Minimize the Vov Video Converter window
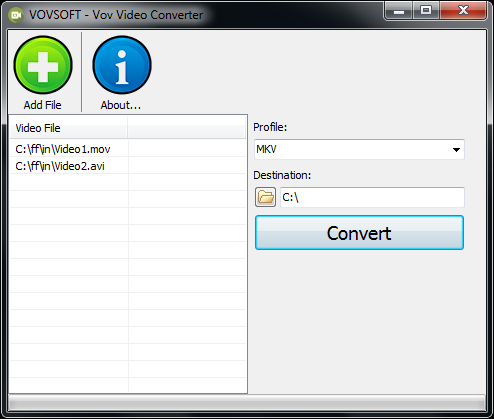 click(399, 11)
